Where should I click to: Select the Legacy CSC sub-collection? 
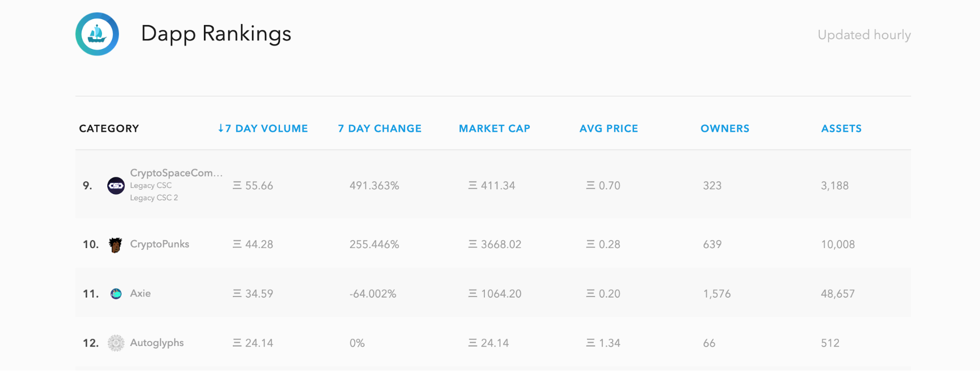[151, 186]
